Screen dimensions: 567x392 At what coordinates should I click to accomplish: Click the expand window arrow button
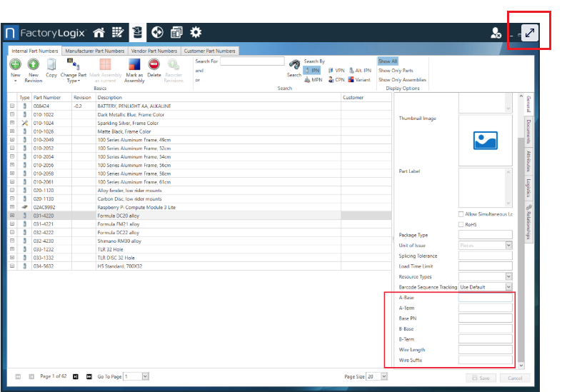[530, 33]
